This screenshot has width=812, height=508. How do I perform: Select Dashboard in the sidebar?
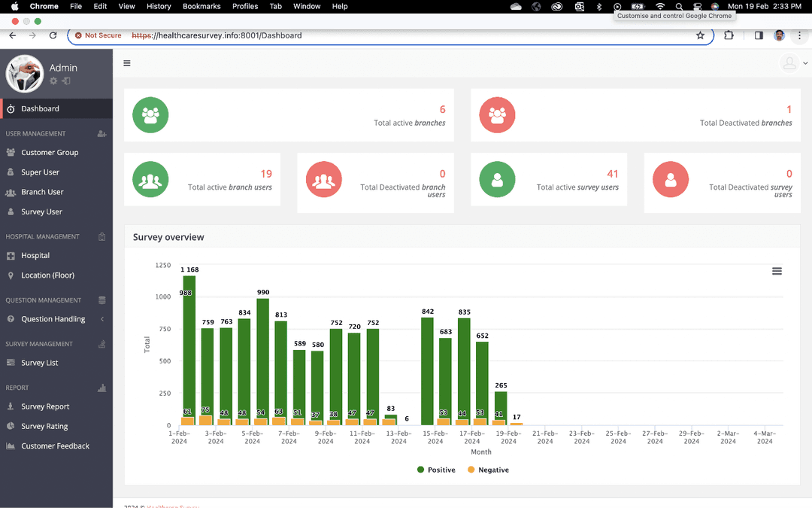pyautogui.click(x=40, y=108)
